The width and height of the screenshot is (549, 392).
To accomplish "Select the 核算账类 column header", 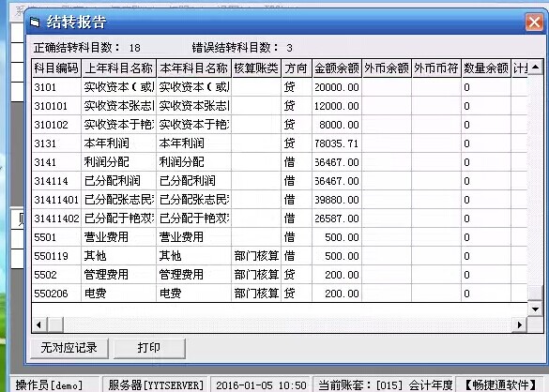I will click(x=256, y=68).
